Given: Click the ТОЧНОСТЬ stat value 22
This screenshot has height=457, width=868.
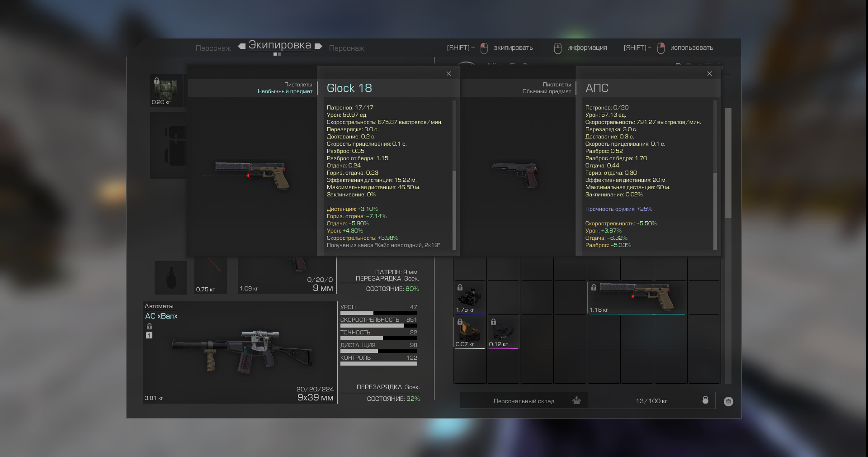Looking at the screenshot, I should point(414,332).
